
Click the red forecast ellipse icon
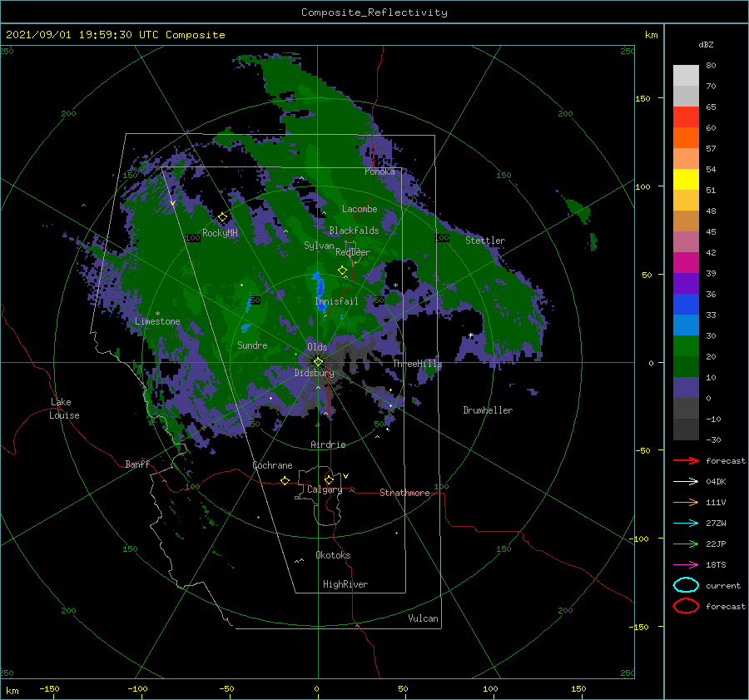(686, 606)
